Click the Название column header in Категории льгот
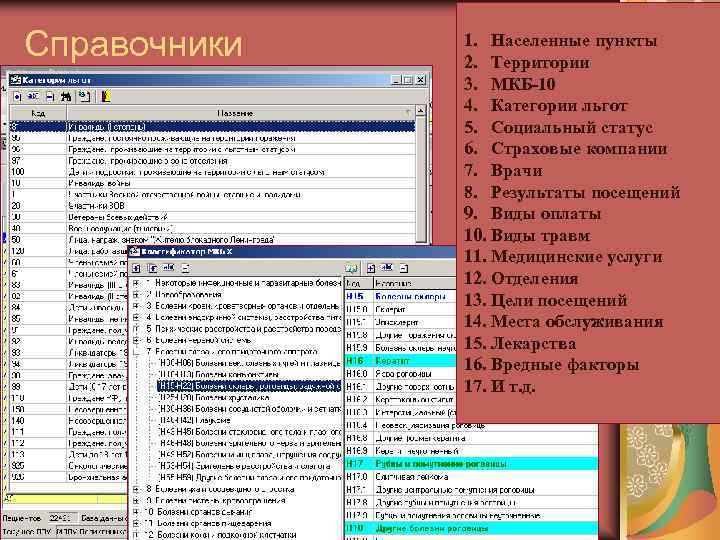The height and width of the screenshot is (540, 720). (x=241, y=113)
